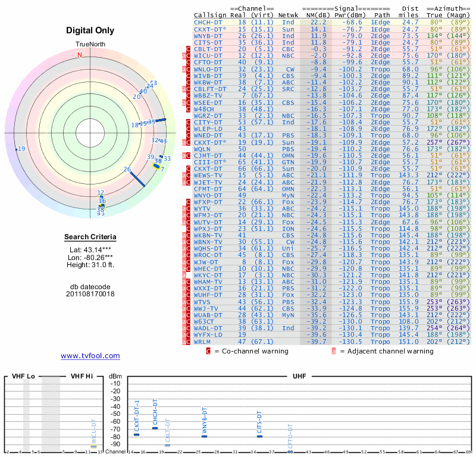Click the CHCH-DT bar in spectrum chart
Viewport: 476px width, 457px height.
[155, 428]
